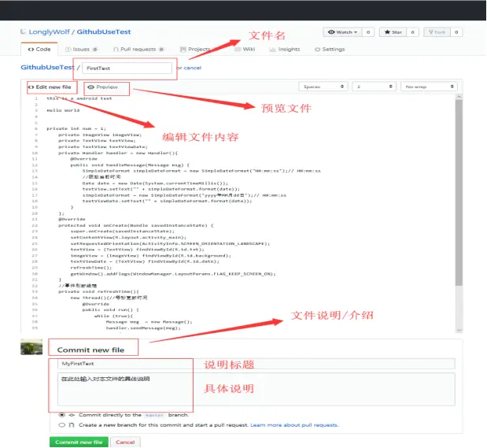Click the FirstText file name input field

pos(127,68)
